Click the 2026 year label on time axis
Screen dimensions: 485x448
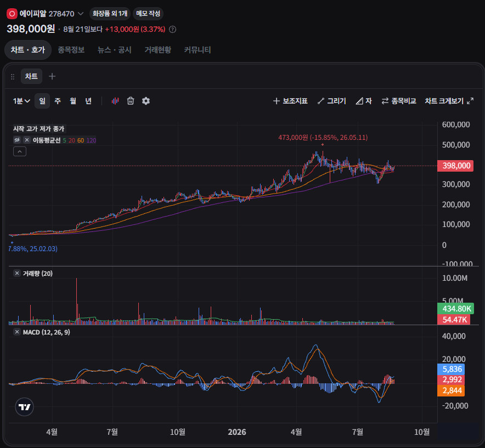(237, 432)
